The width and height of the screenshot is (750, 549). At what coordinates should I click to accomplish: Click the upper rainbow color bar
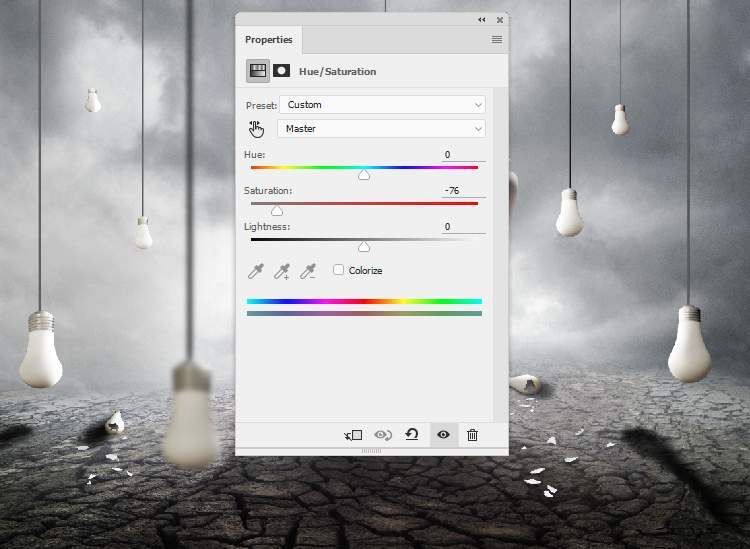pos(364,301)
